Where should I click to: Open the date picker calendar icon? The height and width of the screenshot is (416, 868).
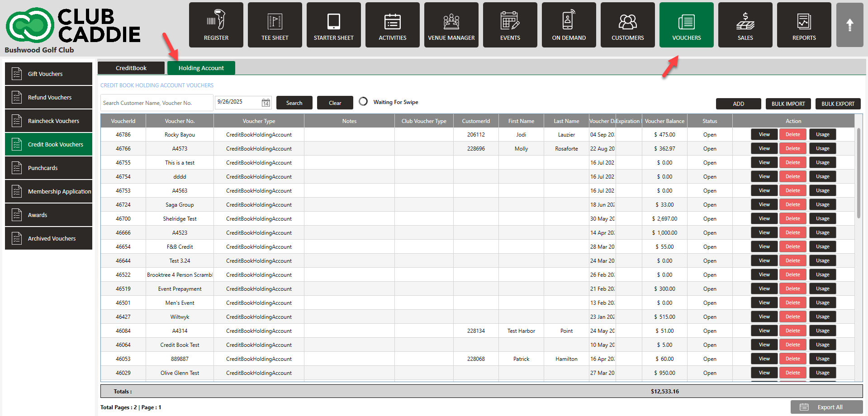[266, 103]
